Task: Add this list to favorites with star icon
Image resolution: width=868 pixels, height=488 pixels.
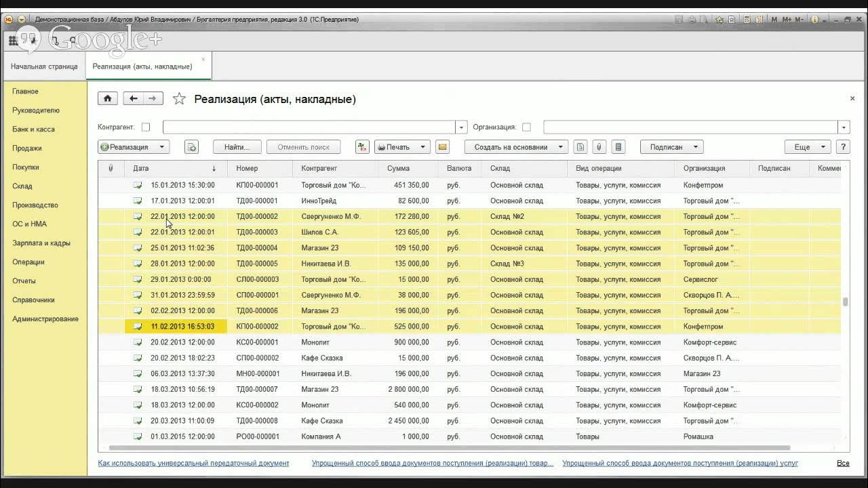Action: pos(179,99)
